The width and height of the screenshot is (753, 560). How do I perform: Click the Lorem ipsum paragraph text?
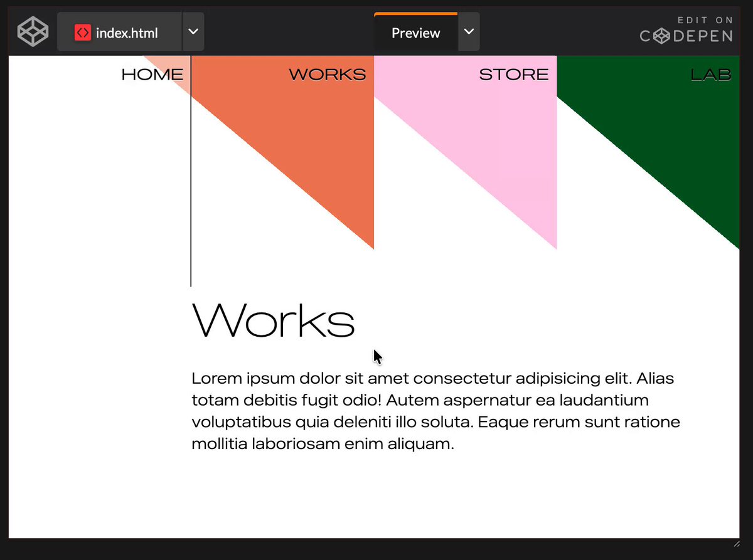tap(435, 411)
